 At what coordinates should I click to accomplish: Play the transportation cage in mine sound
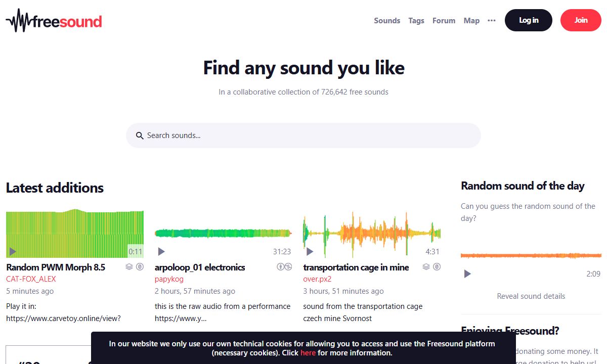pyautogui.click(x=310, y=251)
